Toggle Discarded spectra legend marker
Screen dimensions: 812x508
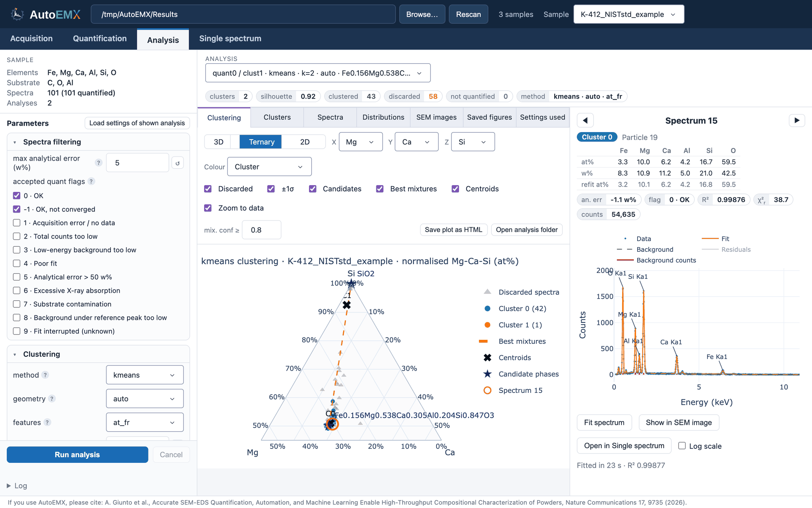coord(487,292)
